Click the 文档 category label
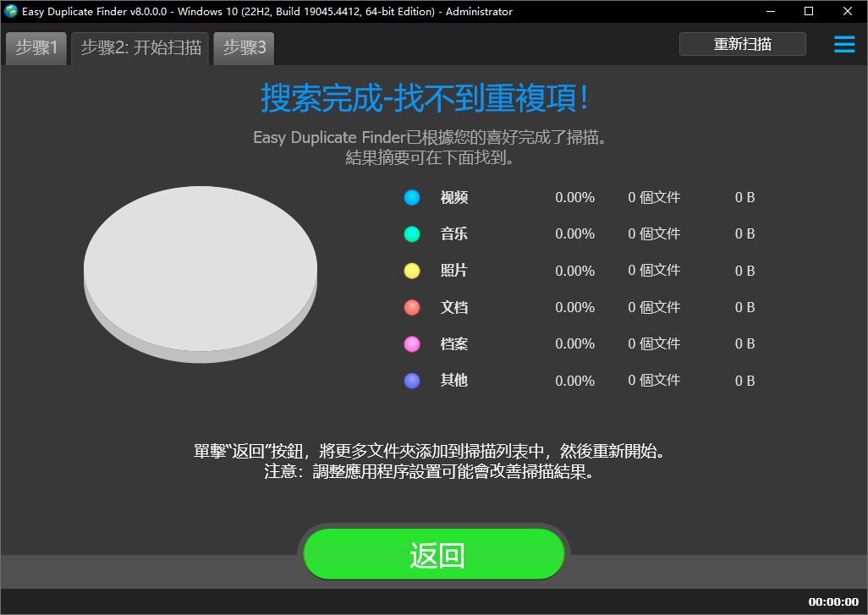Screen dimensions: 868x615 (x=454, y=307)
